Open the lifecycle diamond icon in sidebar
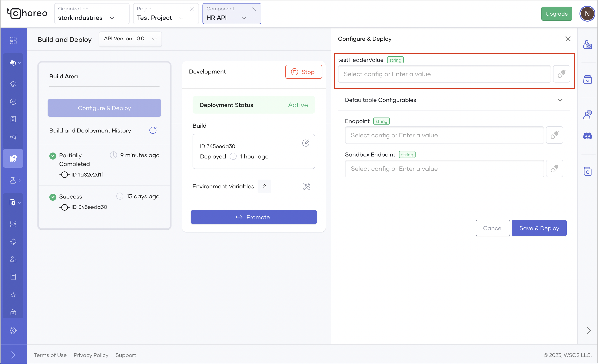Image resolution: width=598 pixels, height=364 pixels. pos(13,242)
